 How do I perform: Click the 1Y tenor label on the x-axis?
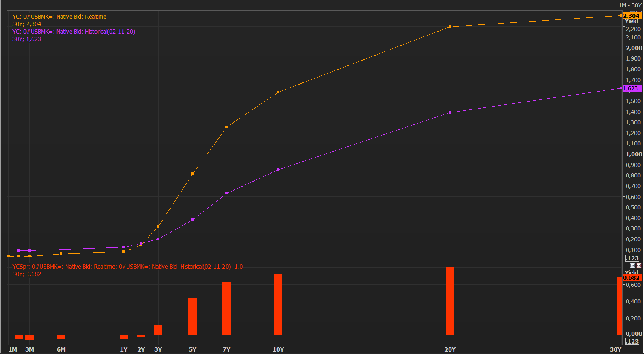124,349
